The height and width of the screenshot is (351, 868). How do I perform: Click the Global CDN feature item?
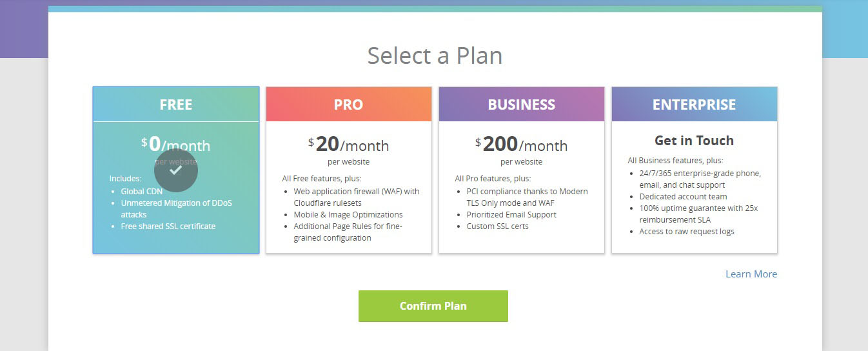pyautogui.click(x=142, y=192)
